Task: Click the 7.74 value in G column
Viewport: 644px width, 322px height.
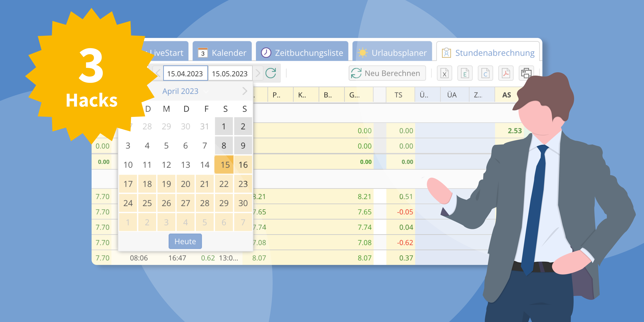Action: (x=364, y=227)
